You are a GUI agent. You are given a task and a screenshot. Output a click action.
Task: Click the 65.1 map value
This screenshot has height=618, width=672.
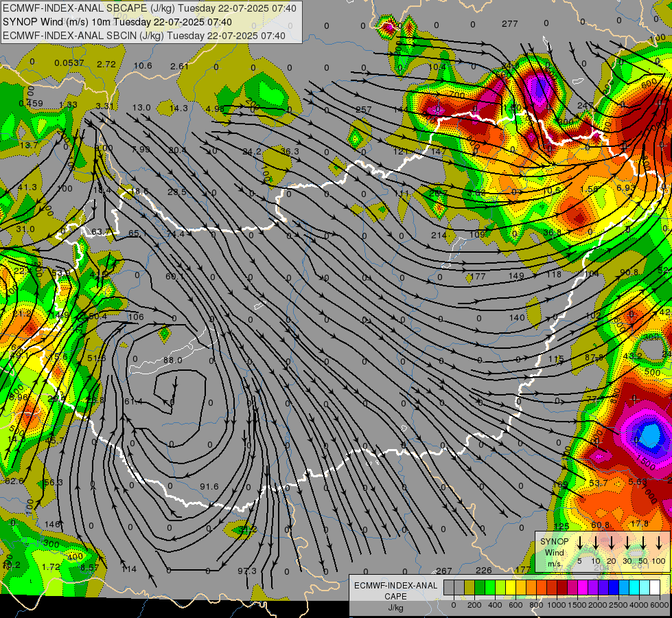pyautogui.click(x=137, y=233)
